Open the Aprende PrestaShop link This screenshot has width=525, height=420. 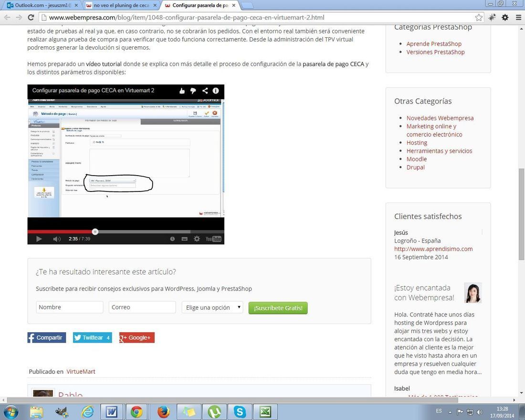click(434, 43)
